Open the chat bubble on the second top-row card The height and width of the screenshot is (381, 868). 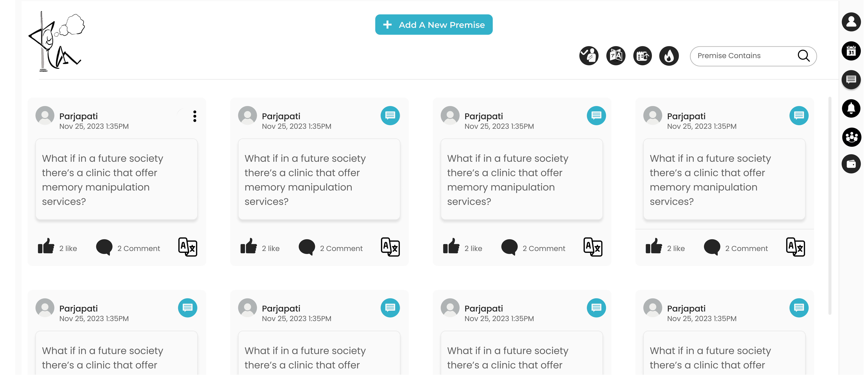click(x=390, y=116)
